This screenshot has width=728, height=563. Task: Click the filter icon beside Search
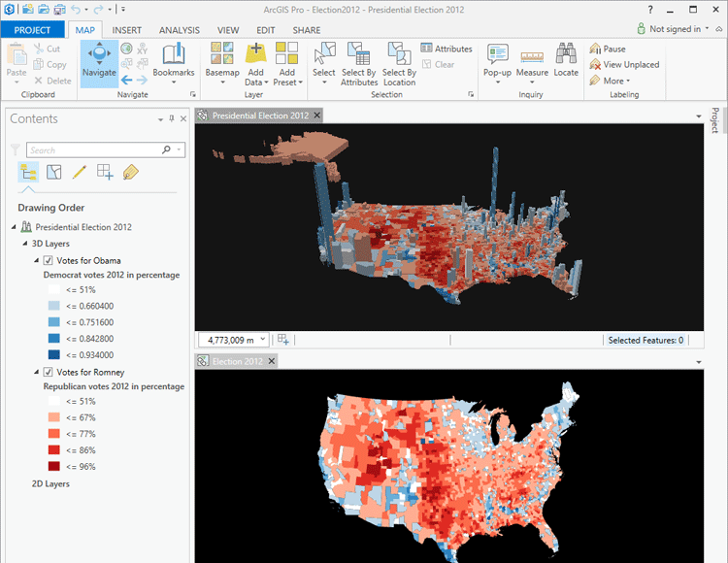point(16,149)
